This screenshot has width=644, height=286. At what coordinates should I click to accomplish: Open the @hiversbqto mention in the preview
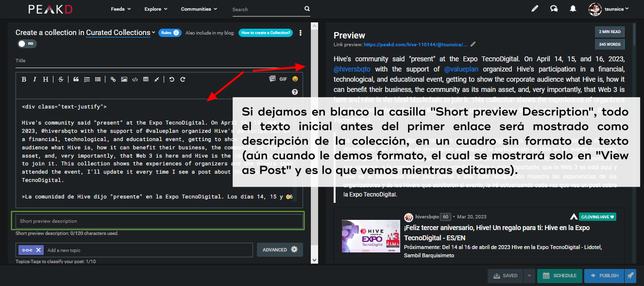tap(353, 69)
